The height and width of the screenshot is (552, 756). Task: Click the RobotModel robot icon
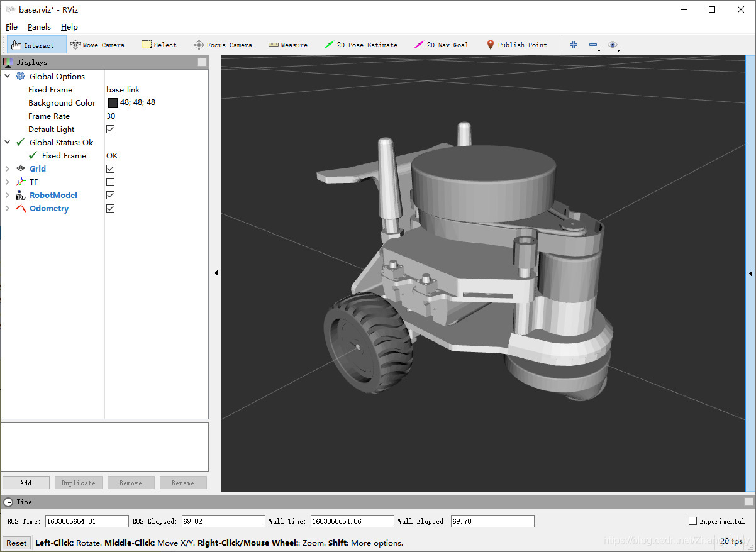pos(21,195)
